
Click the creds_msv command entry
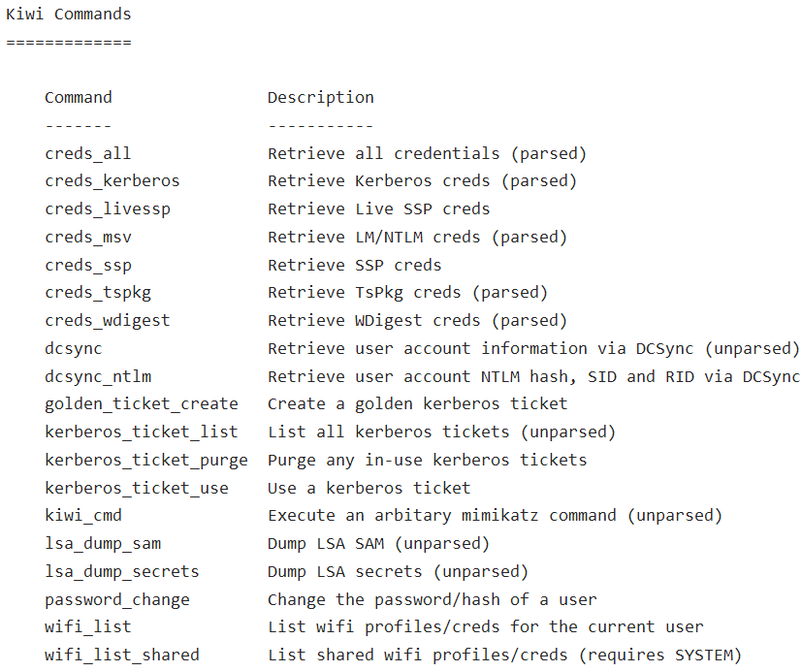87,238
